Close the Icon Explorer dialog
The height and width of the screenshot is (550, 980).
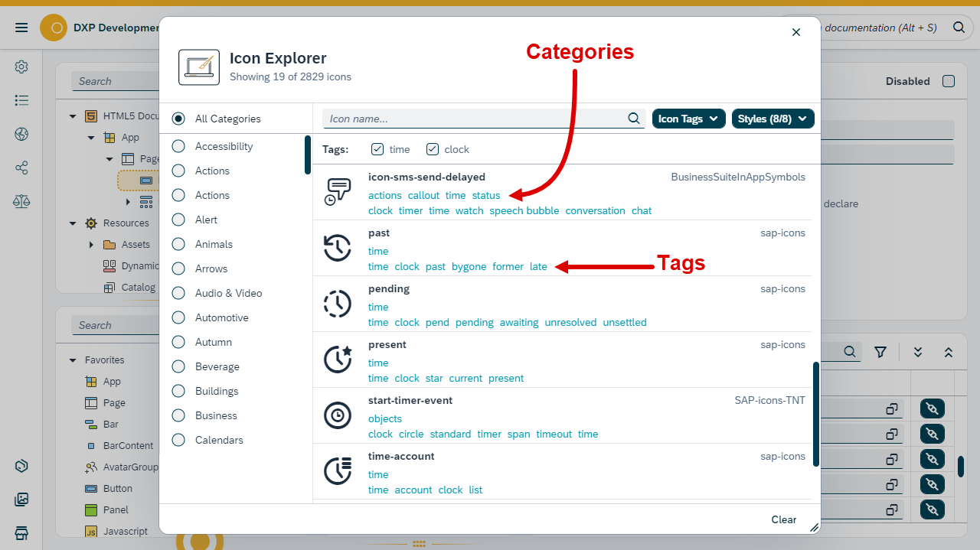(796, 32)
